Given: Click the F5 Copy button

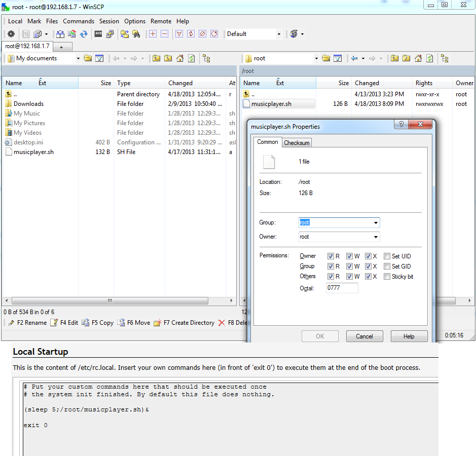Looking at the screenshot, I should click(98, 323).
